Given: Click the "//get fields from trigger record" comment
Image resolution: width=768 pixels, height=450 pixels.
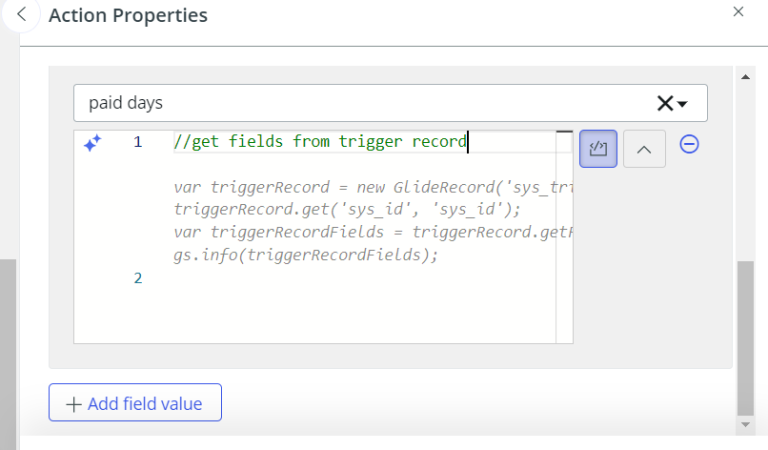Looking at the screenshot, I should click(320, 142).
